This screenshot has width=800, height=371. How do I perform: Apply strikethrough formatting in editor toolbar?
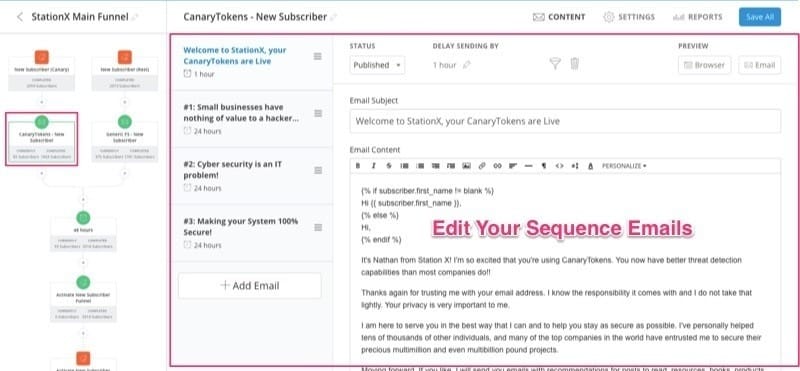coord(389,166)
